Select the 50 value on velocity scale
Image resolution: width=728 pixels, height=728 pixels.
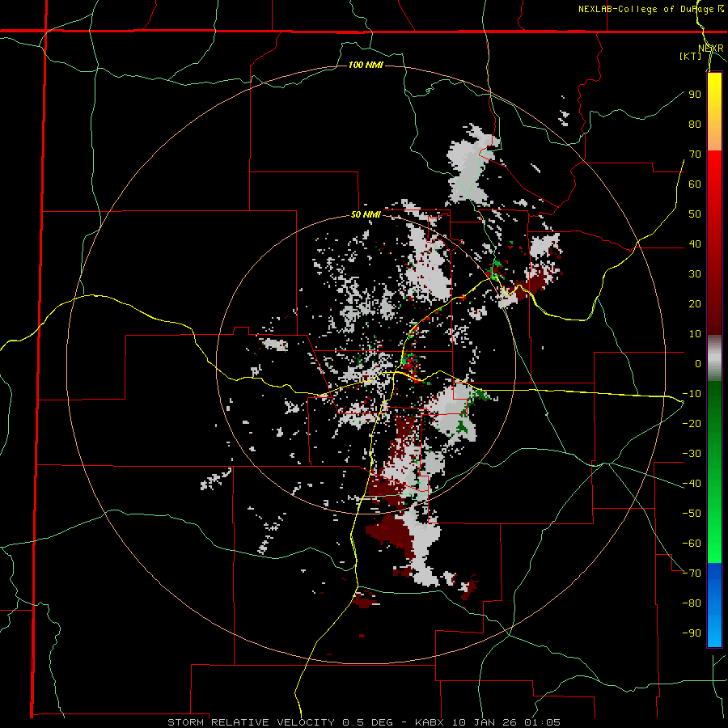(695, 214)
